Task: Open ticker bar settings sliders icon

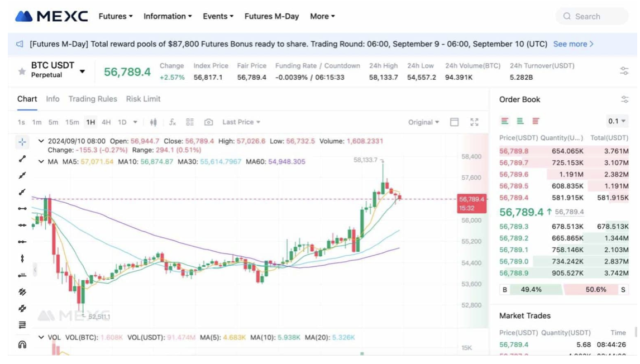Action: pos(624,71)
